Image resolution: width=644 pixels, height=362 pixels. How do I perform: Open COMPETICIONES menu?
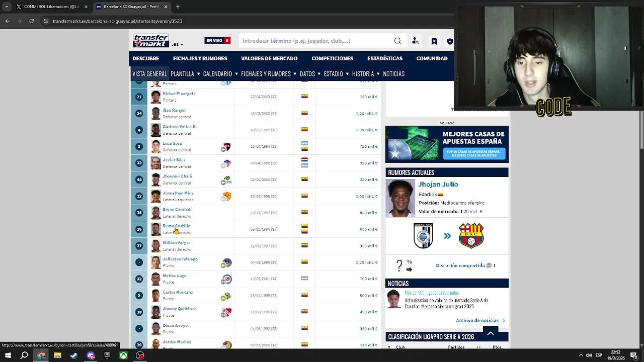click(x=332, y=58)
